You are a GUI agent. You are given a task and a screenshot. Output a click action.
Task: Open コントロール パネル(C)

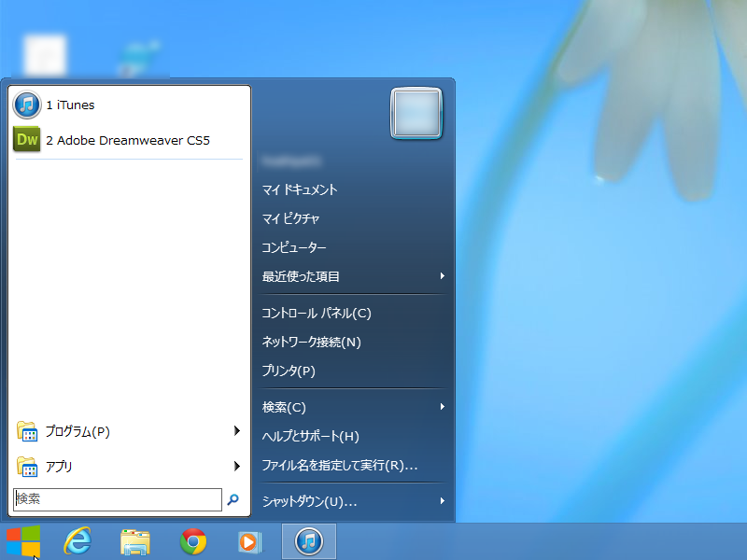pyautogui.click(x=317, y=313)
